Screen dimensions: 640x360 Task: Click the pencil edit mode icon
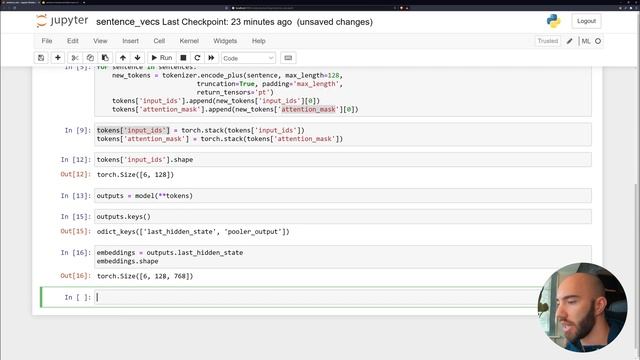[569, 41]
